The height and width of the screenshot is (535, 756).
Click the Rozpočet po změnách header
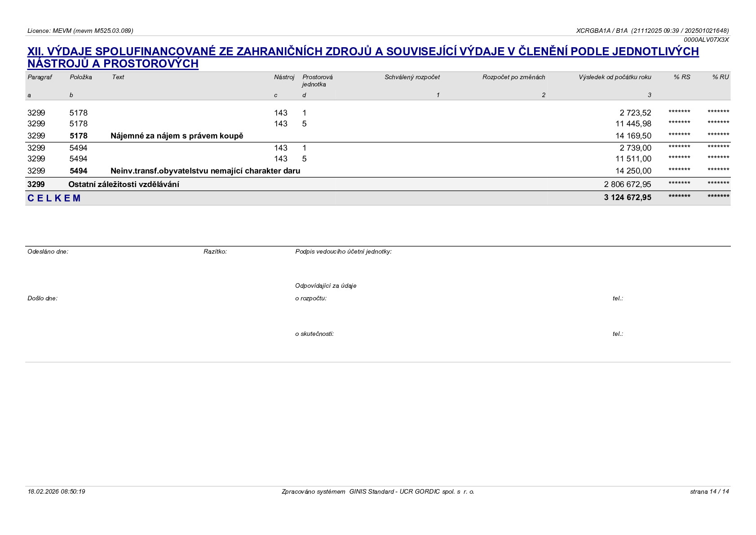click(x=514, y=77)
